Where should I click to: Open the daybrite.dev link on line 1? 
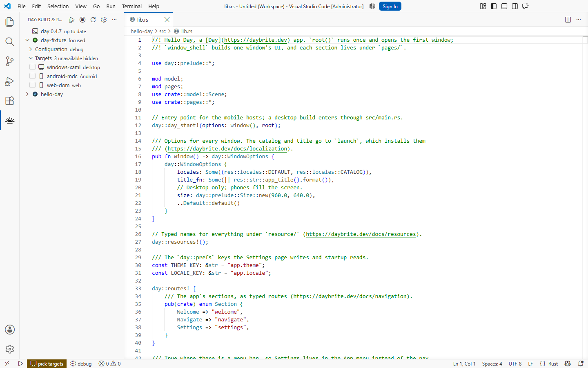point(256,40)
